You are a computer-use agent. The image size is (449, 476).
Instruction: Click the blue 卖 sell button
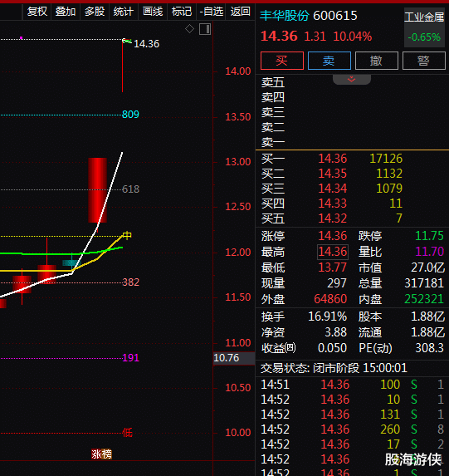click(x=329, y=61)
